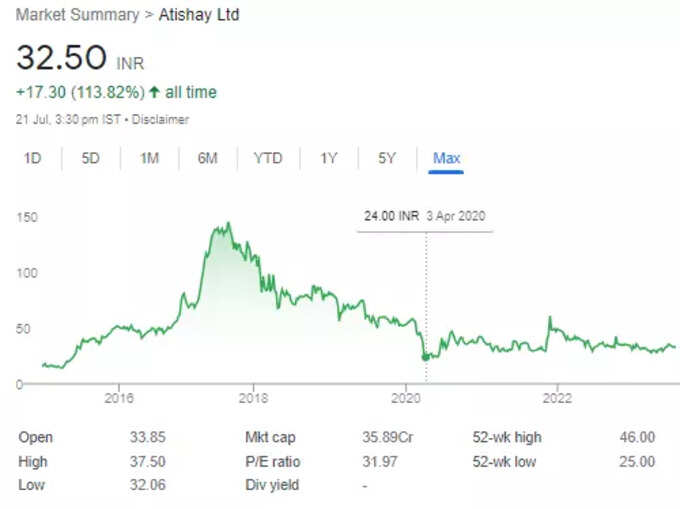The image size is (680, 509).
Task: Choose the 5Y chart range
Action: pos(387,158)
